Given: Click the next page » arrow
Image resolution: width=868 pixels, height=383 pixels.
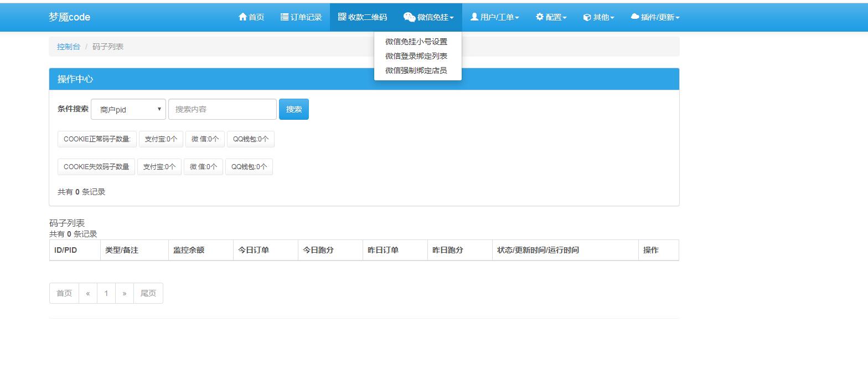Looking at the screenshot, I should tap(125, 293).
